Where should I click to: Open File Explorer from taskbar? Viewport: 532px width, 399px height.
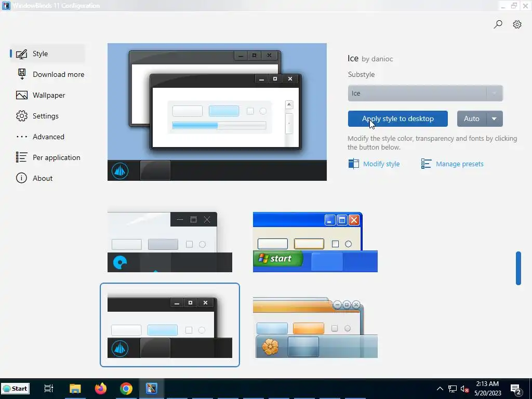[75, 389]
